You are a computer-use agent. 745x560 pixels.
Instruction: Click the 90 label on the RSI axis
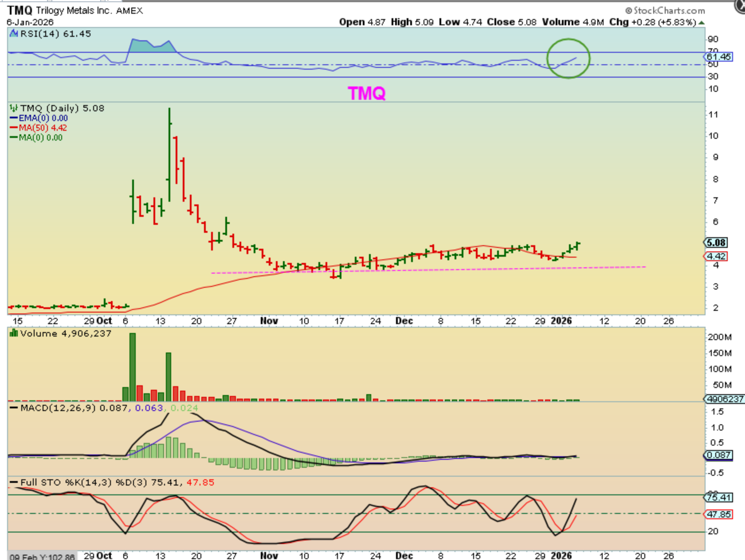(713, 39)
